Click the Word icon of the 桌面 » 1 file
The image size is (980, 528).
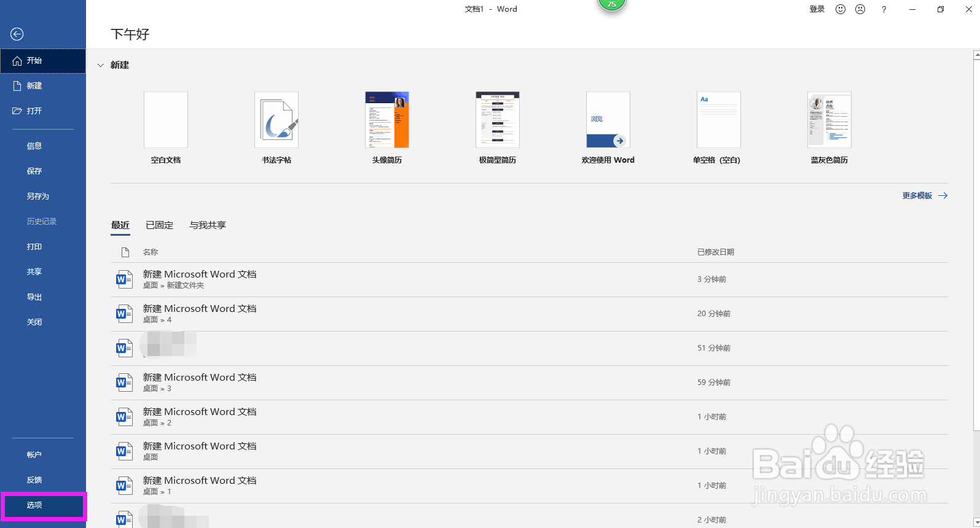click(x=125, y=486)
